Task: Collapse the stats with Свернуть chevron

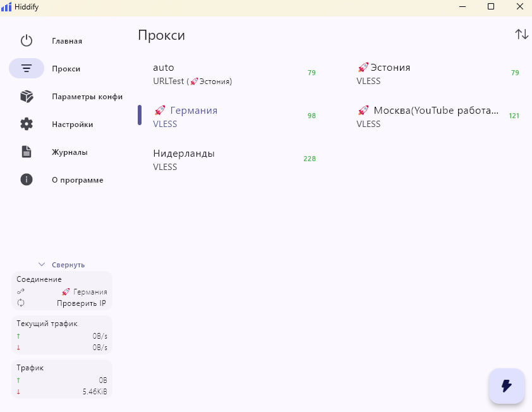Action: [x=42, y=264]
